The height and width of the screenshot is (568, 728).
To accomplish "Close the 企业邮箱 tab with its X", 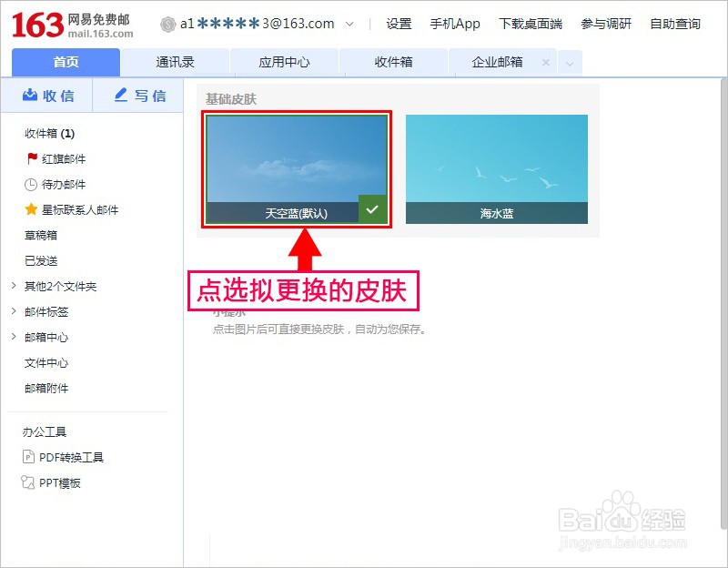I will (x=546, y=63).
